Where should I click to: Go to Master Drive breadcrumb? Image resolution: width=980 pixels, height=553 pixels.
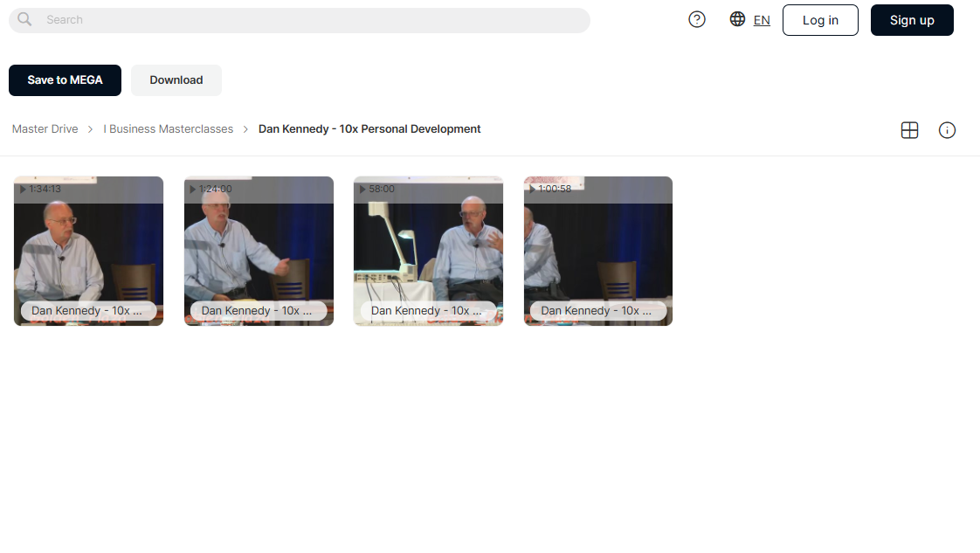45,128
